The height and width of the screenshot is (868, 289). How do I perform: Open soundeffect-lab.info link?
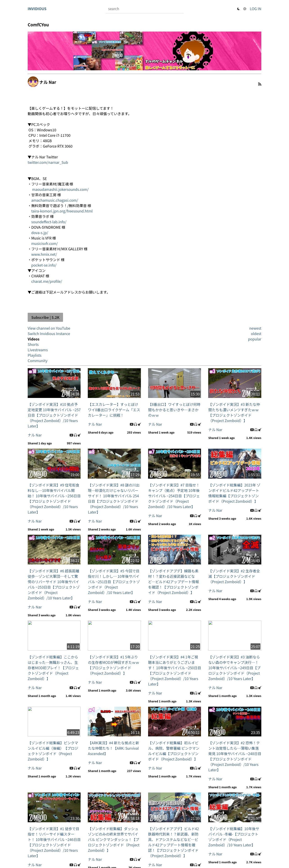(x=49, y=222)
